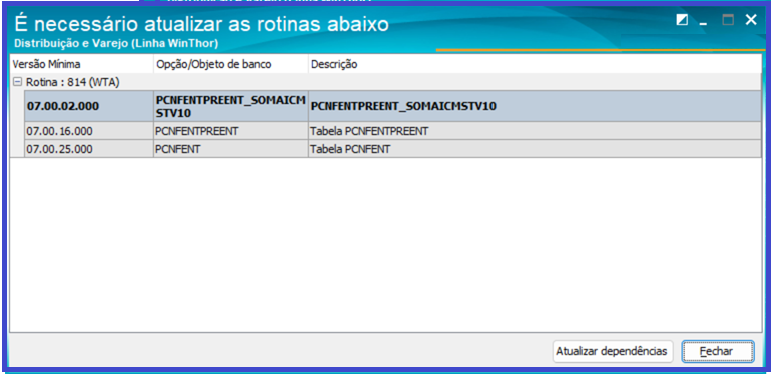Select the Rotina : 814 (WTA) group row
Screen dimensions: 771x374
[x=386, y=83]
